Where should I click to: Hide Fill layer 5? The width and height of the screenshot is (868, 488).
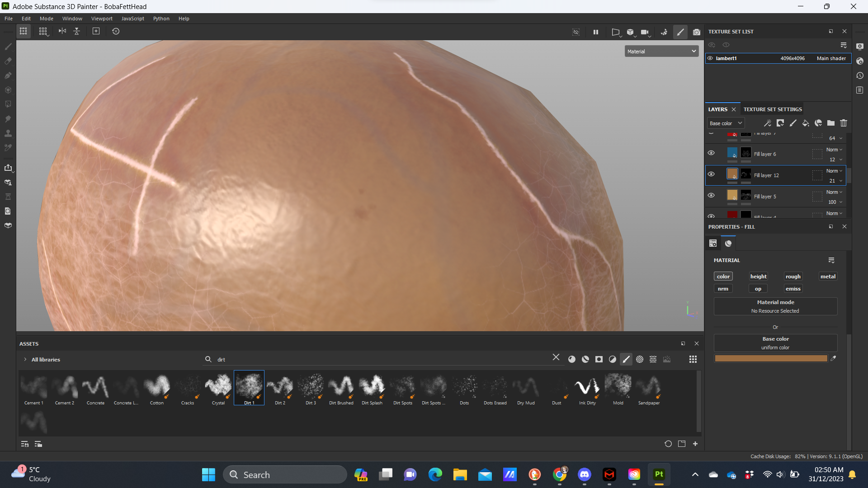pyautogui.click(x=711, y=195)
